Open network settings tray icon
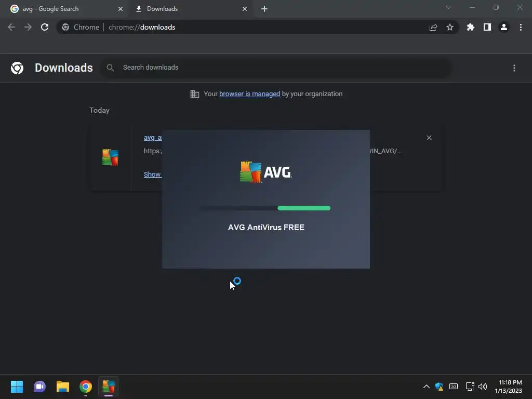Screen dimensions: 532x399 point(470,387)
